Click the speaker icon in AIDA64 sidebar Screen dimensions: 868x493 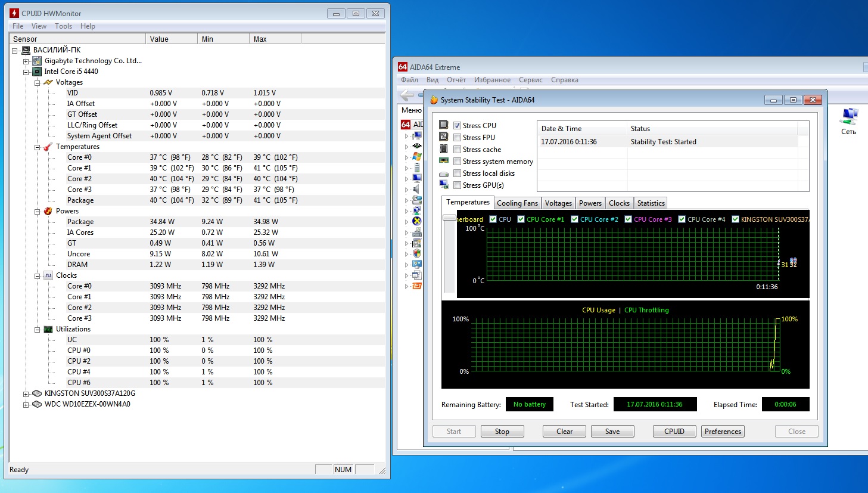tap(417, 188)
